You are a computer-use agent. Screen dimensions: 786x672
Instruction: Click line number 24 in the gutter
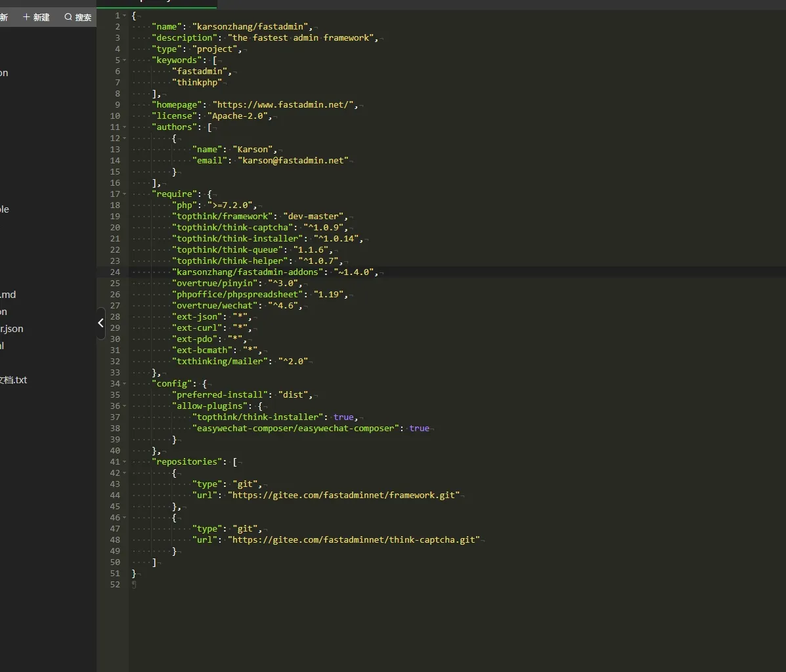tap(115, 272)
